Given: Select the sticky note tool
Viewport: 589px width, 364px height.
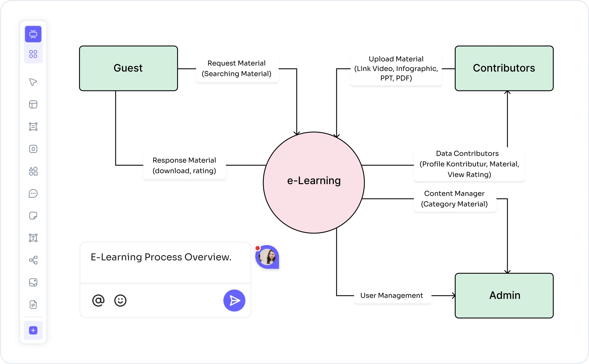Looking at the screenshot, I should point(33,216).
